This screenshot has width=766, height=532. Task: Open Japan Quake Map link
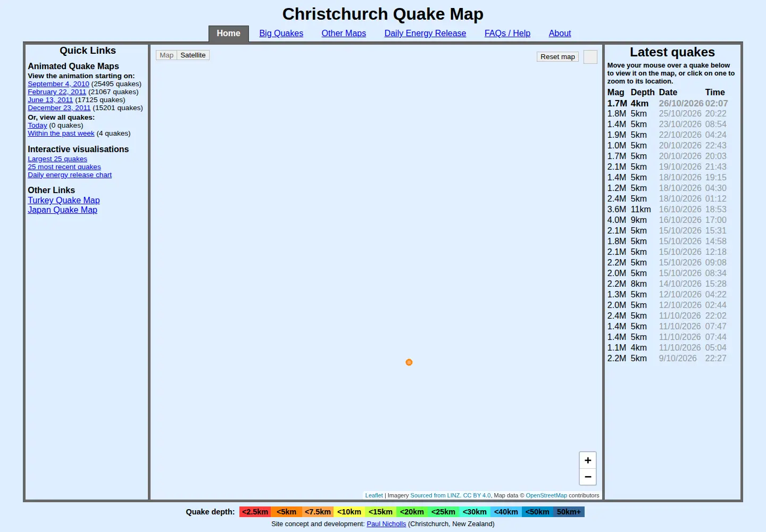click(x=63, y=210)
